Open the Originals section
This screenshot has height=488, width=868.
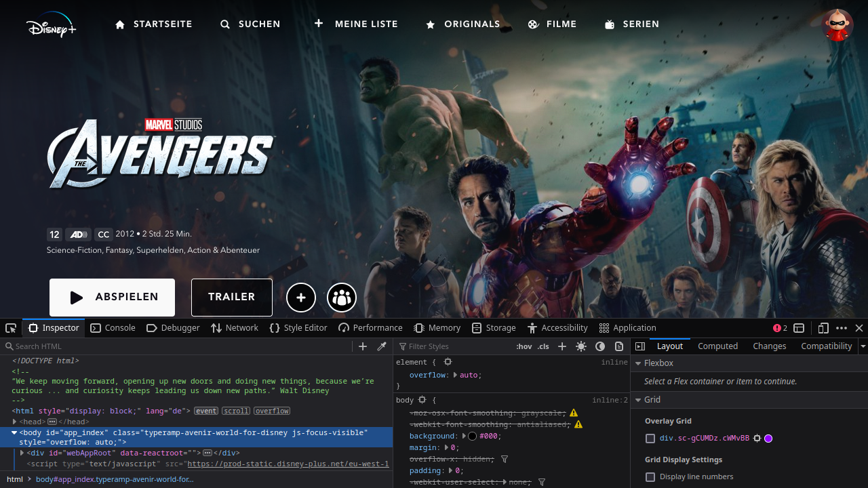click(462, 24)
